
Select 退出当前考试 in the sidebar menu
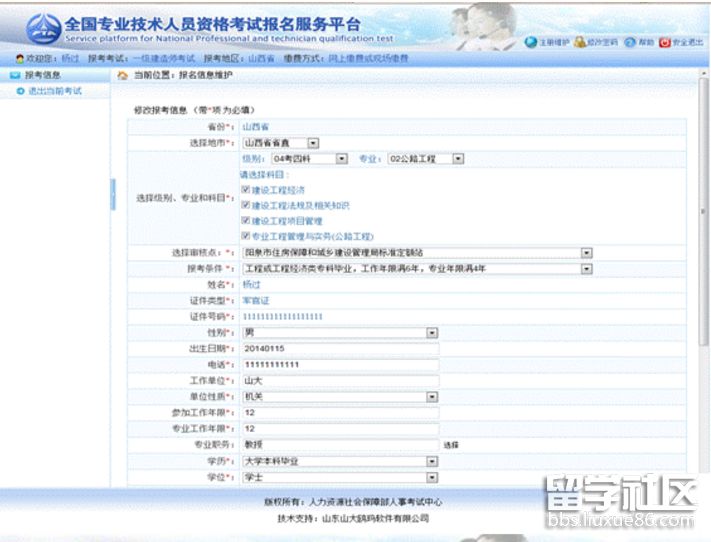point(55,91)
